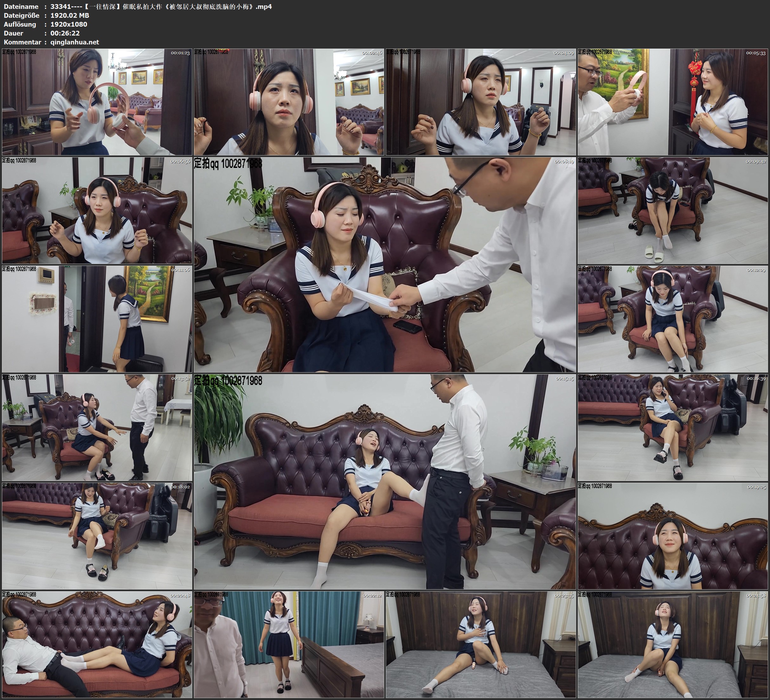
Task: Click the 00:05:33 preview frame
Action: pos(673,102)
